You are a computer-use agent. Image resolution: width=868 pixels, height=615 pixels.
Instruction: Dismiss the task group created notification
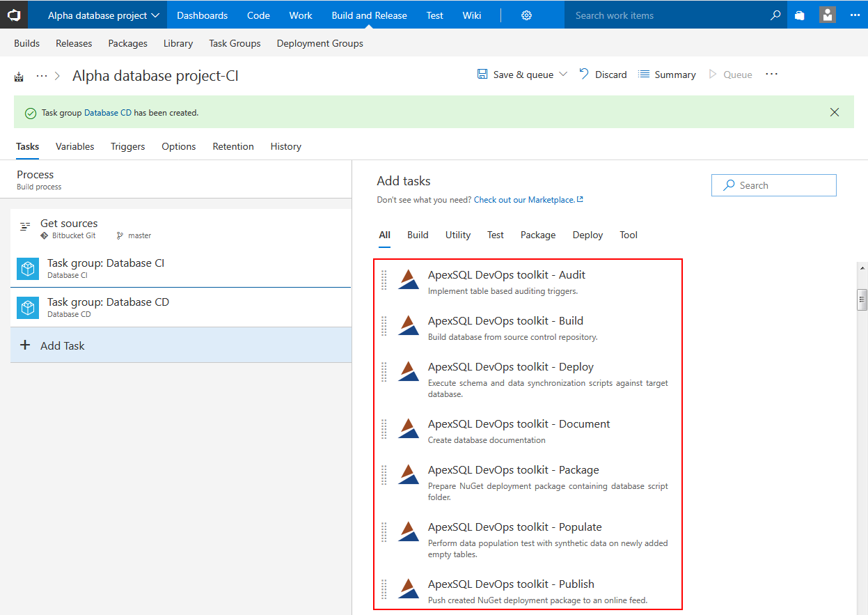pyautogui.click(x=835, y=112)
